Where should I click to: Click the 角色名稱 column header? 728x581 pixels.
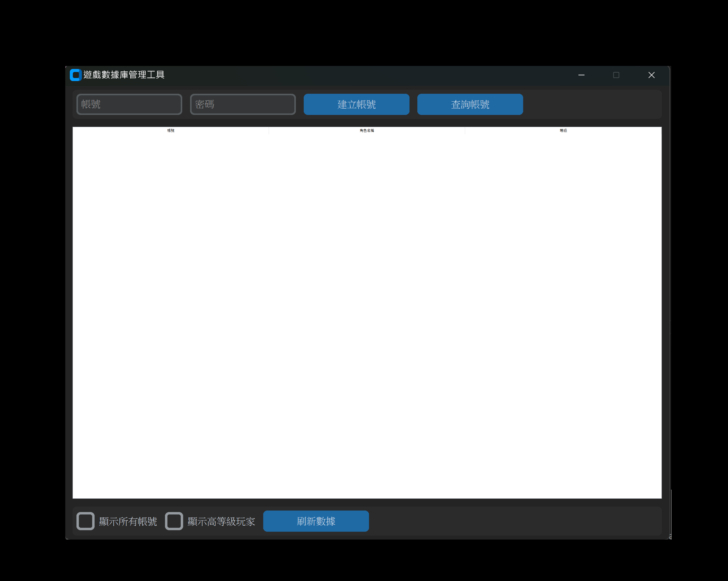click(367, 130)
